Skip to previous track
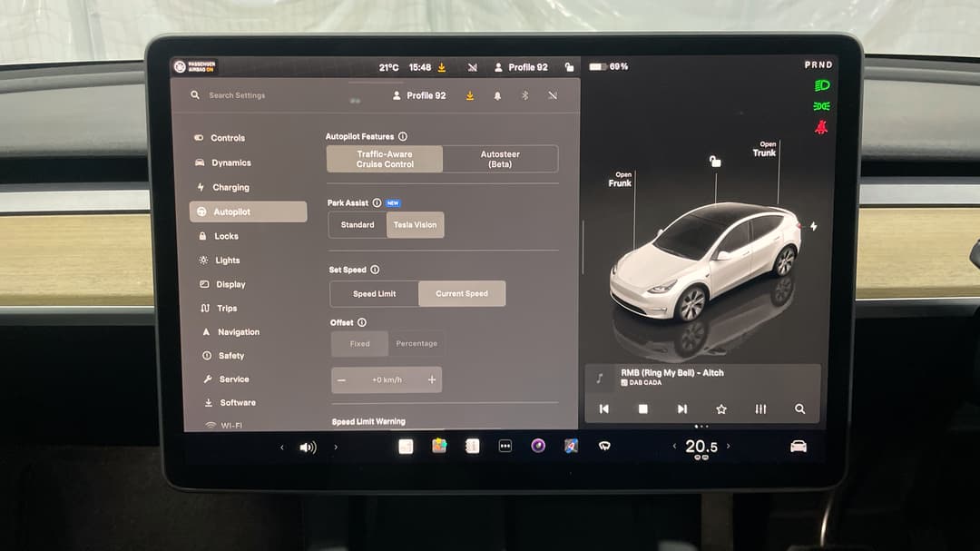 tap(603, 409)
